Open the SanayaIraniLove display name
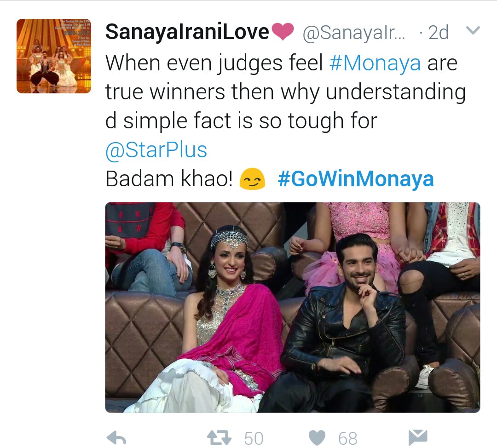The width and height of the screenshot is (497, 448). click(187, 32)
